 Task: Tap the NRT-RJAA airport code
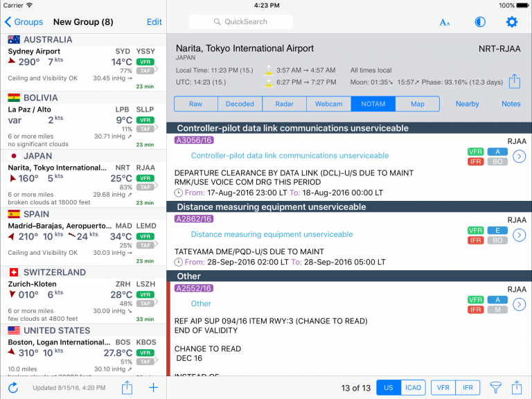point(499,49)
